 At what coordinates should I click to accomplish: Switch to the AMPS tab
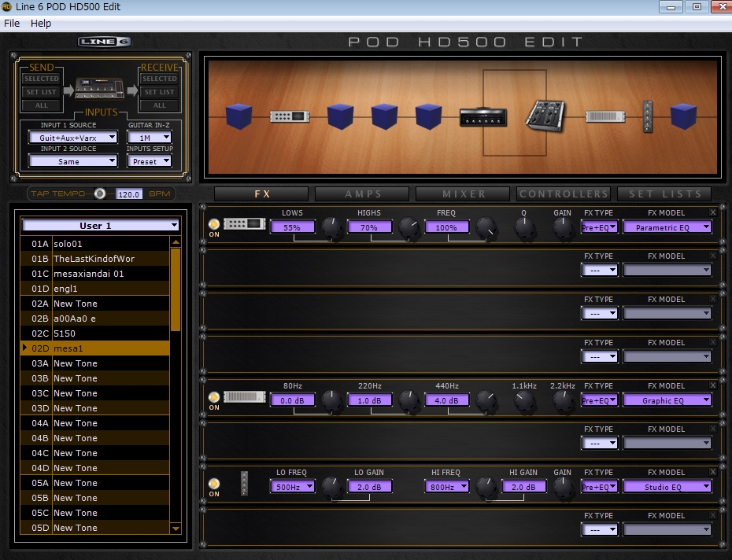pyautogui.click(x=362, y=193)
